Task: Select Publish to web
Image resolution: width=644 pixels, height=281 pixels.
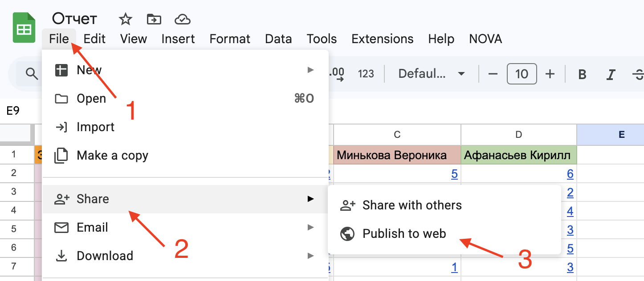Action: click(404, 233)
